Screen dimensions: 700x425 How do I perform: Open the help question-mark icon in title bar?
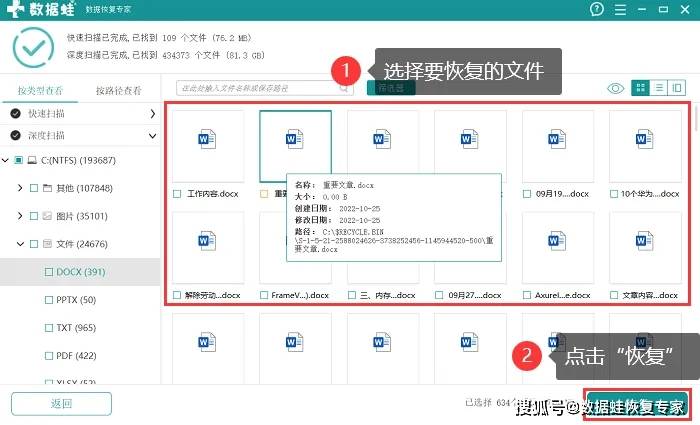(596, 9)
